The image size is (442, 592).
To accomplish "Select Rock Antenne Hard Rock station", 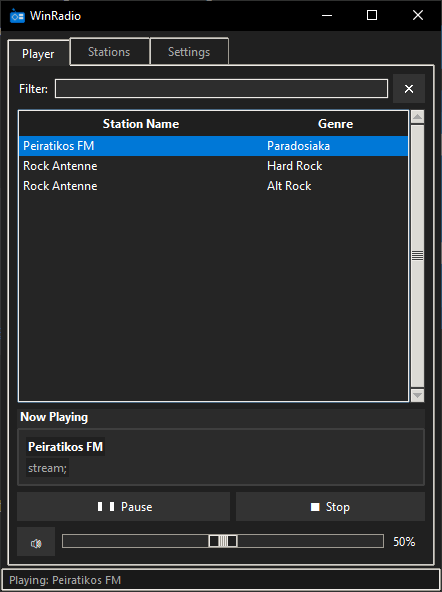I will [214, 166].
